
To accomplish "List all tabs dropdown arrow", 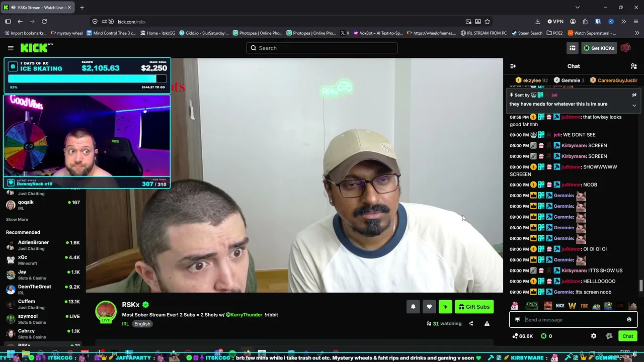I will 577,8.
